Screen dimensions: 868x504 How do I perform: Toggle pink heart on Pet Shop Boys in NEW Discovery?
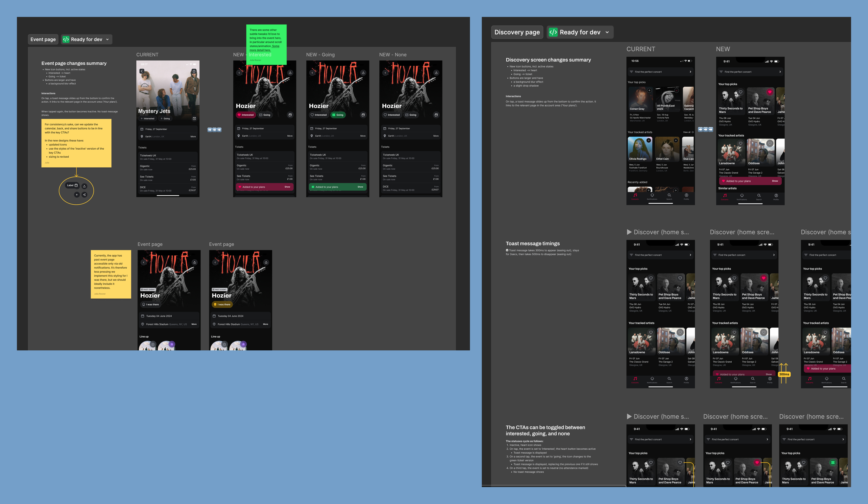[770, 92]
